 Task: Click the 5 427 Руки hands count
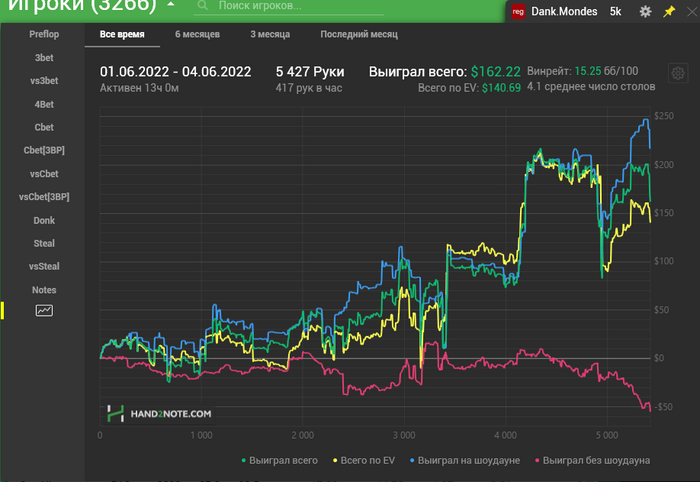pos(310,71)
